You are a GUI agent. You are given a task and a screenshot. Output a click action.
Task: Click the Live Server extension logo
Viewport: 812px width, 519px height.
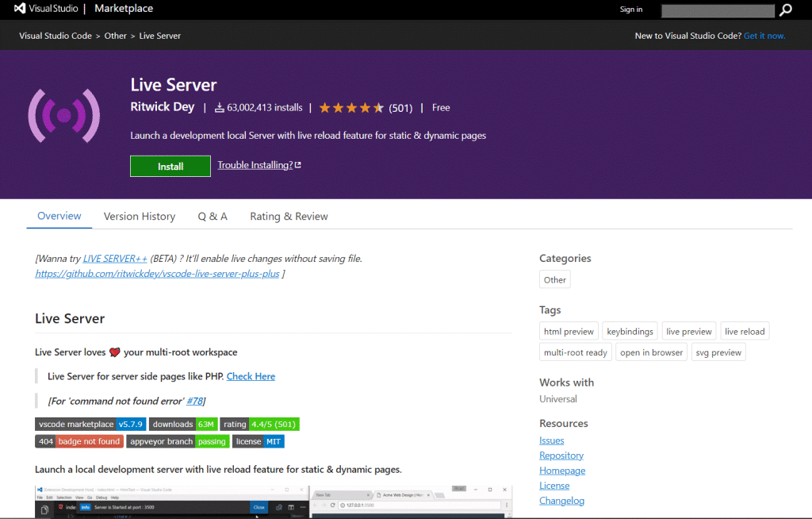pos(64,116)
